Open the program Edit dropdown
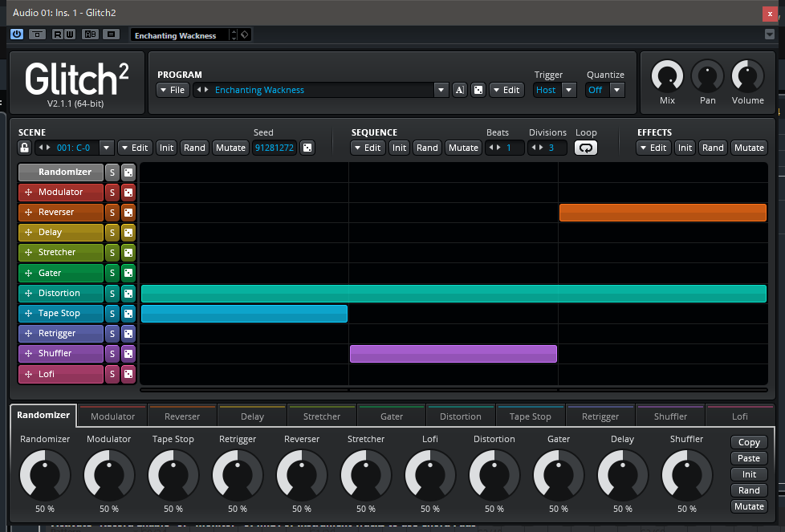The image size is (785, 532). click(x=506, y=90)
